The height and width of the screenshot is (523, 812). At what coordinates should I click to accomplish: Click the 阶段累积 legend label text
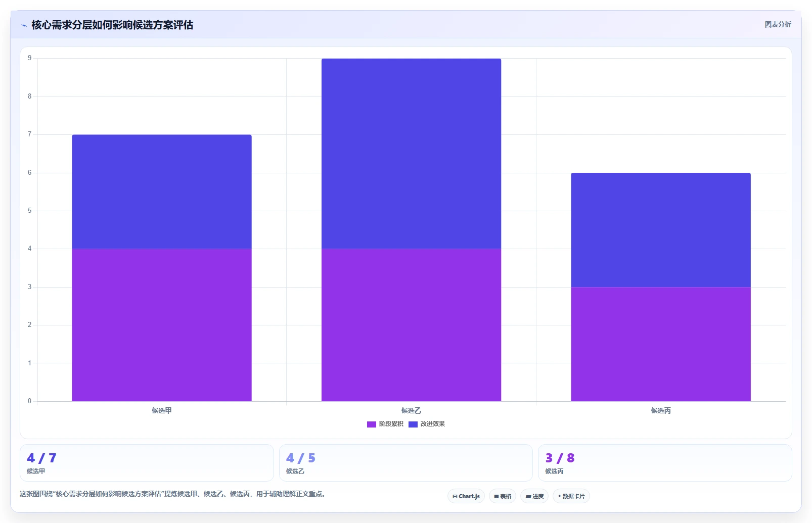(391, 424)
